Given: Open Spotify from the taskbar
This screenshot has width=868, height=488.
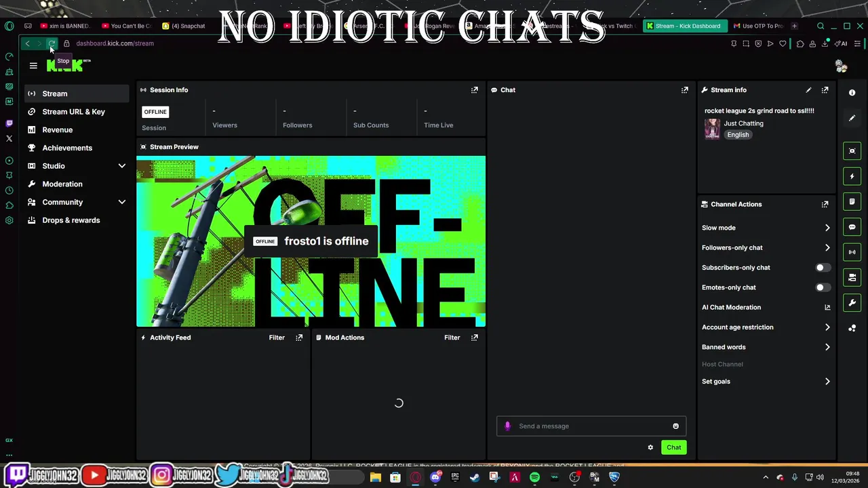Looking at the screenshot, I should pos(534,477).
